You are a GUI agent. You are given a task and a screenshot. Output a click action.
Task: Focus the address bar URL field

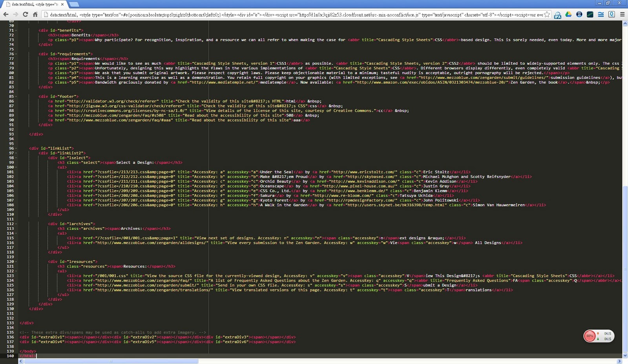[296, 15]
